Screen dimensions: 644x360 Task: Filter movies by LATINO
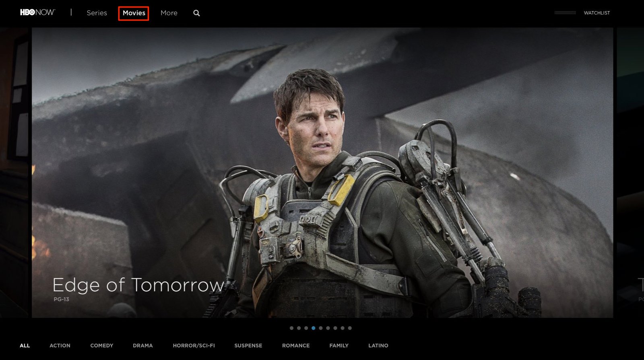click(x=378, y=346)
